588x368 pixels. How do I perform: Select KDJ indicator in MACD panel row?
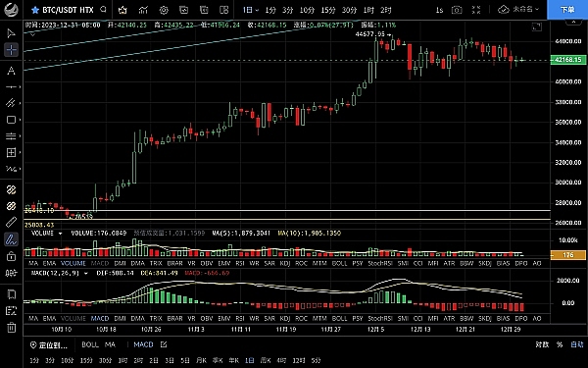(x=285, y=318)
